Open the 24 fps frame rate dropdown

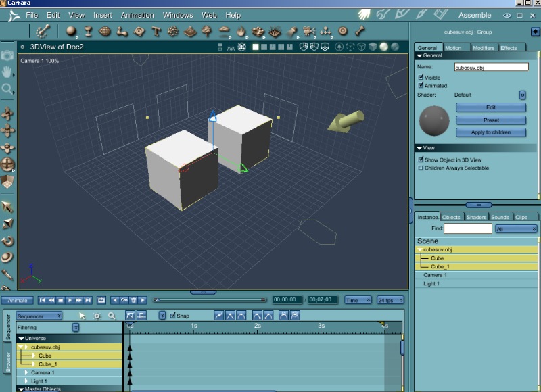[391, 300]
